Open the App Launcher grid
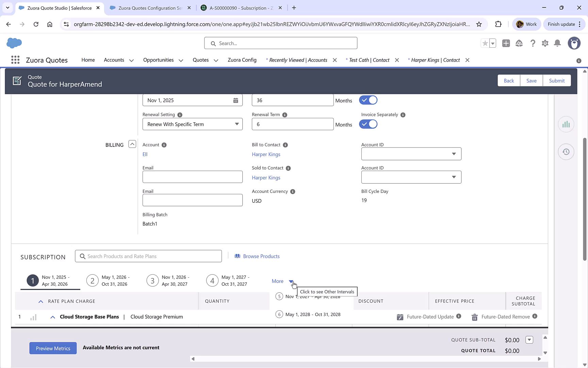Viewport: 588px width, 368px height. pos(15,60)
